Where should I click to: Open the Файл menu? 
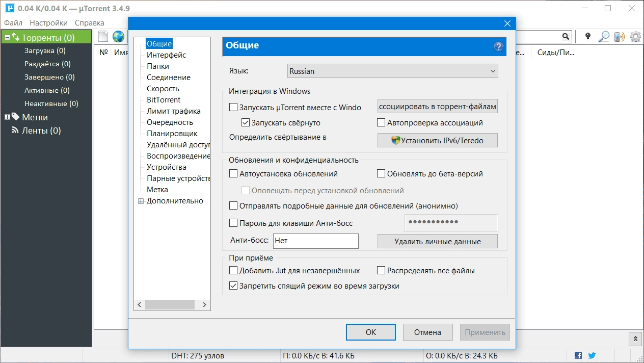click(x=13, y=23)
